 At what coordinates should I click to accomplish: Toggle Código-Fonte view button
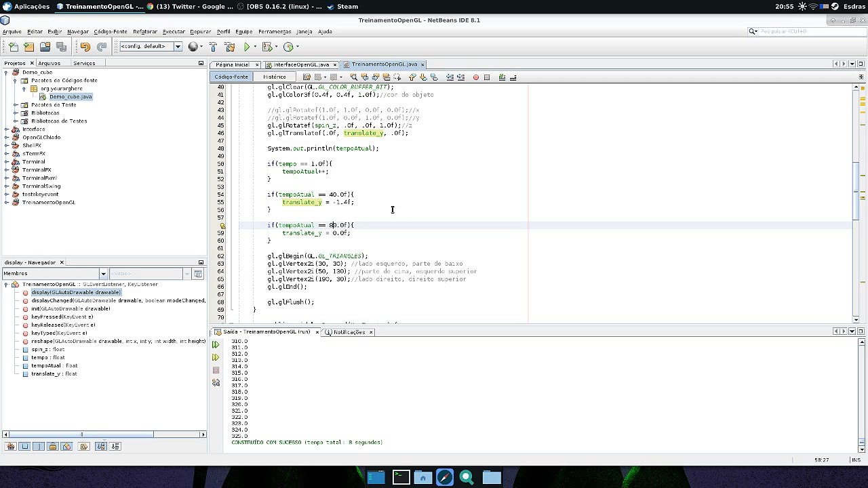pyautogui.click(x=231, y=77)
